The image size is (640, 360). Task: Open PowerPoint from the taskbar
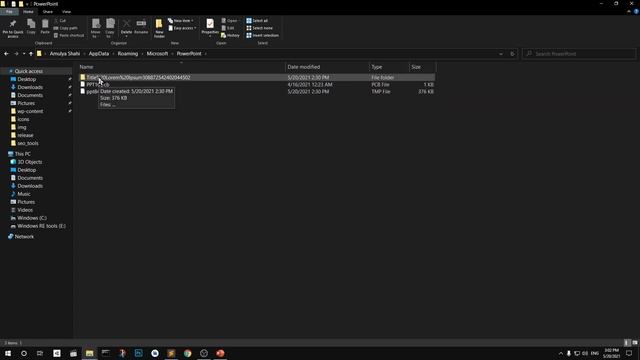pyautogui.click(x=220, y=353)
